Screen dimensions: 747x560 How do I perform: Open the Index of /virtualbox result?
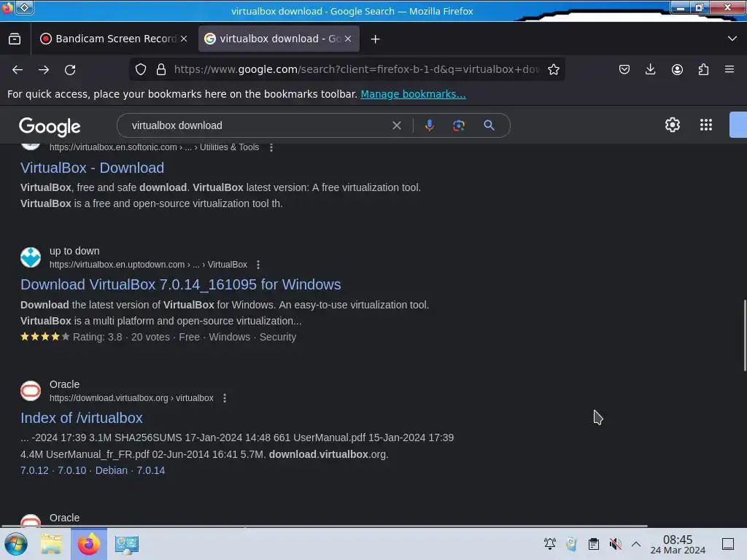click(x=82, y=418)
